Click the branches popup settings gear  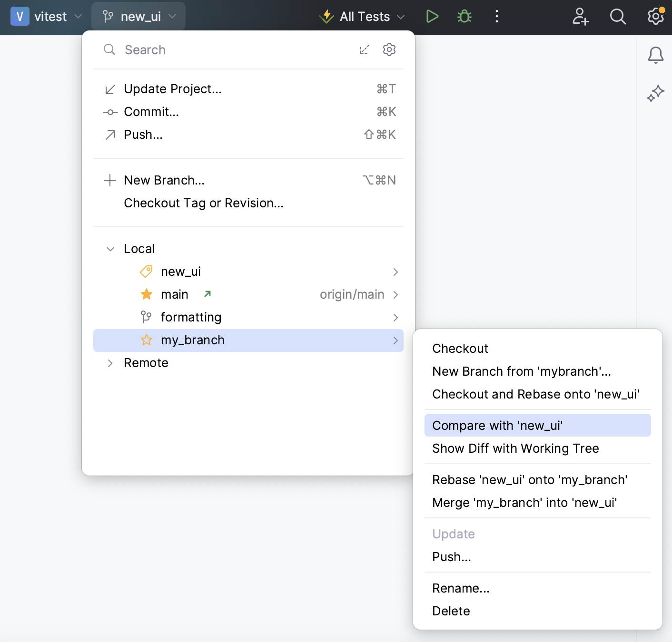coord(389,50)
